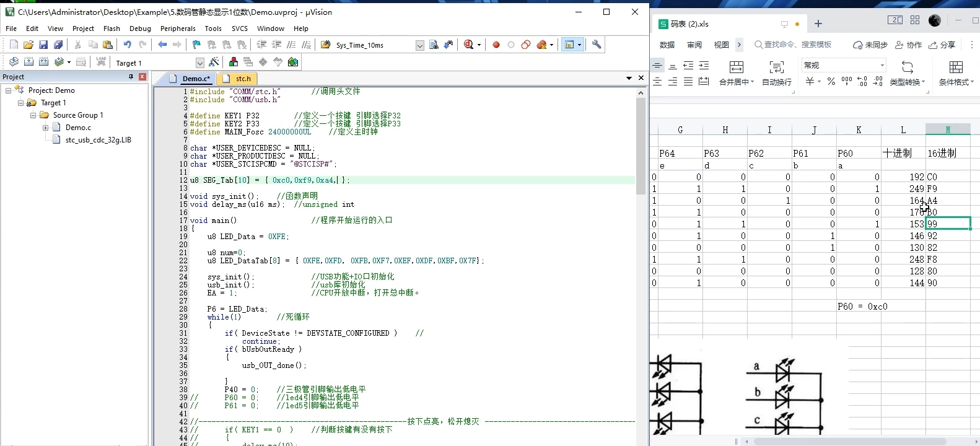Screen dimensions: 980x446
Task: Open Pack Installer icon
Action: coord(293,62)
